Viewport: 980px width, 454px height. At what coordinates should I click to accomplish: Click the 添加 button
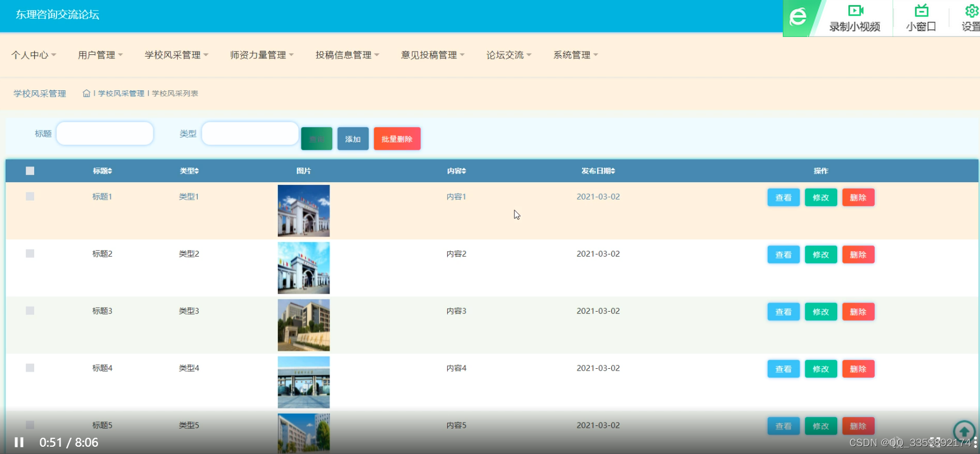click(x=353, y=139)
